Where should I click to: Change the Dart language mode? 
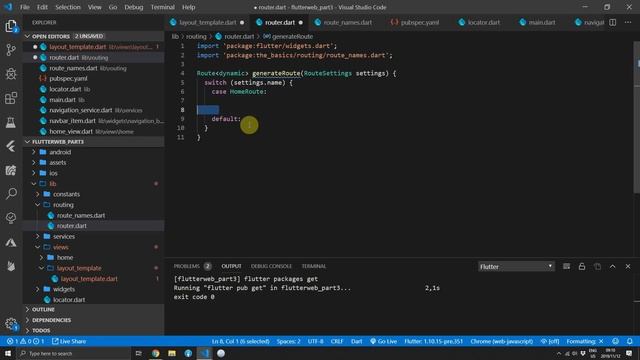[356, 341]
